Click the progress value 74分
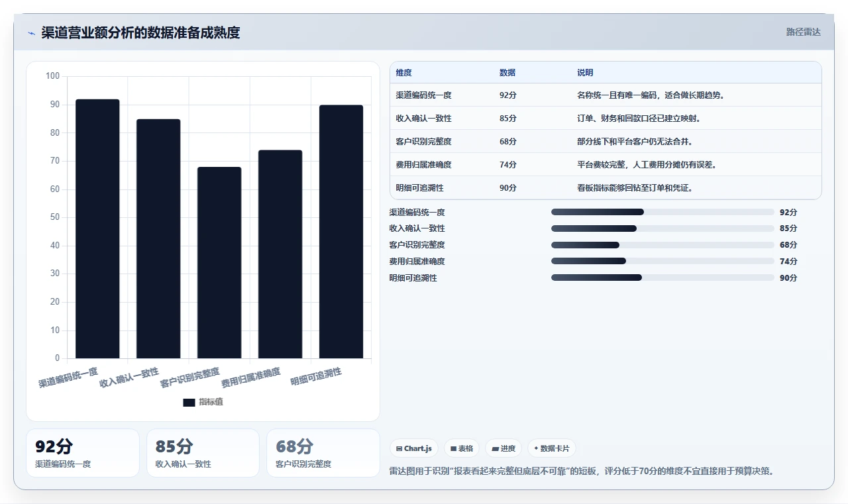The width and height of the screenshot is (848, 504). coord(788,262)
